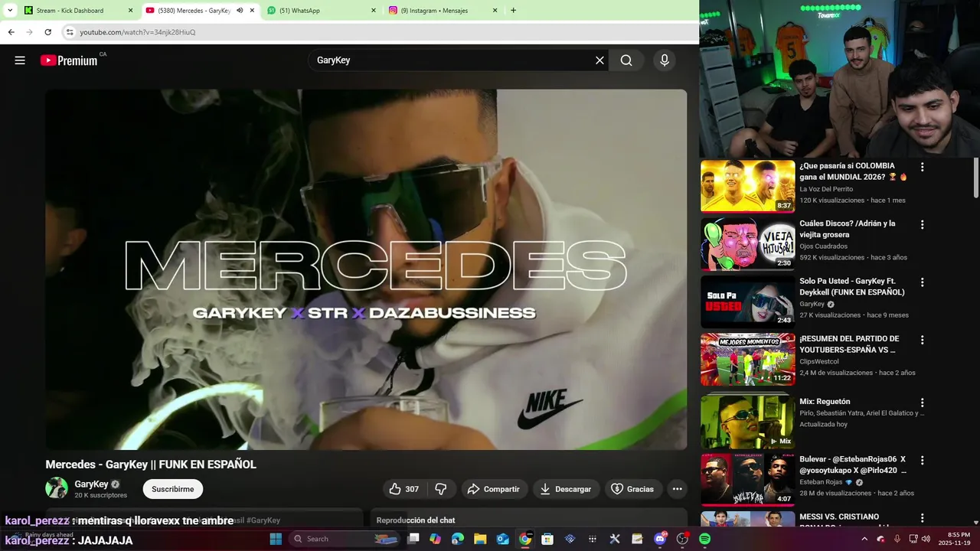Close the Kick Dashboard tab
The image size is (980, 551).
point(130,11)
